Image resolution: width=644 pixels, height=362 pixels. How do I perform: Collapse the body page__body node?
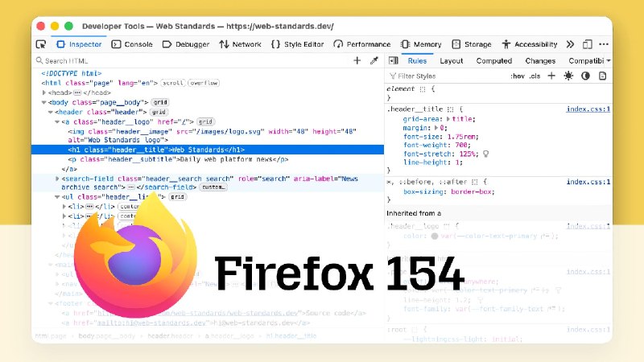click(44, 102)
